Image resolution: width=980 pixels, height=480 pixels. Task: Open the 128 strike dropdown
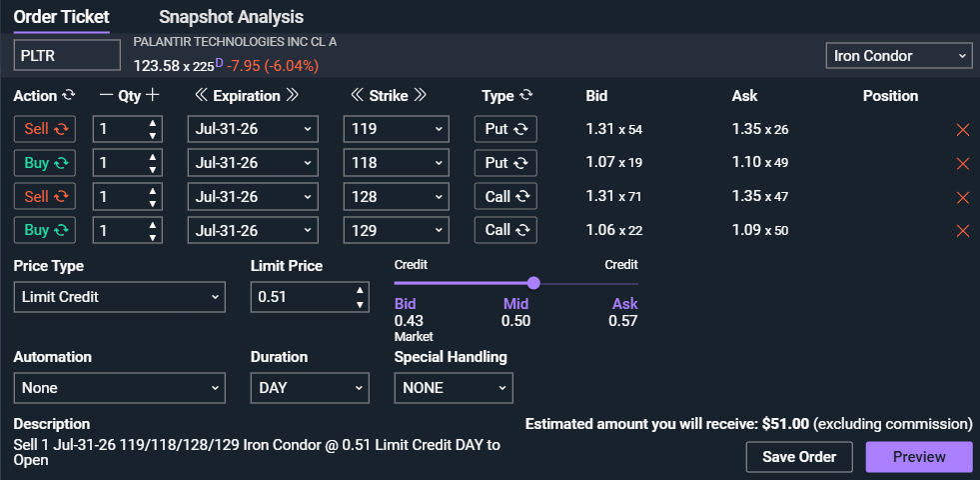click(x=397, y=197)
